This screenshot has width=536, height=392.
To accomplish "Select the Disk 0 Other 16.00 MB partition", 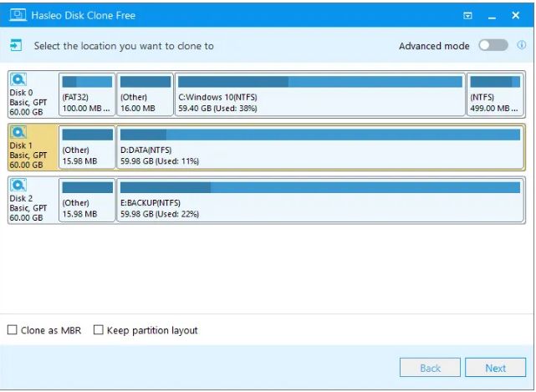I will [145, 94].
